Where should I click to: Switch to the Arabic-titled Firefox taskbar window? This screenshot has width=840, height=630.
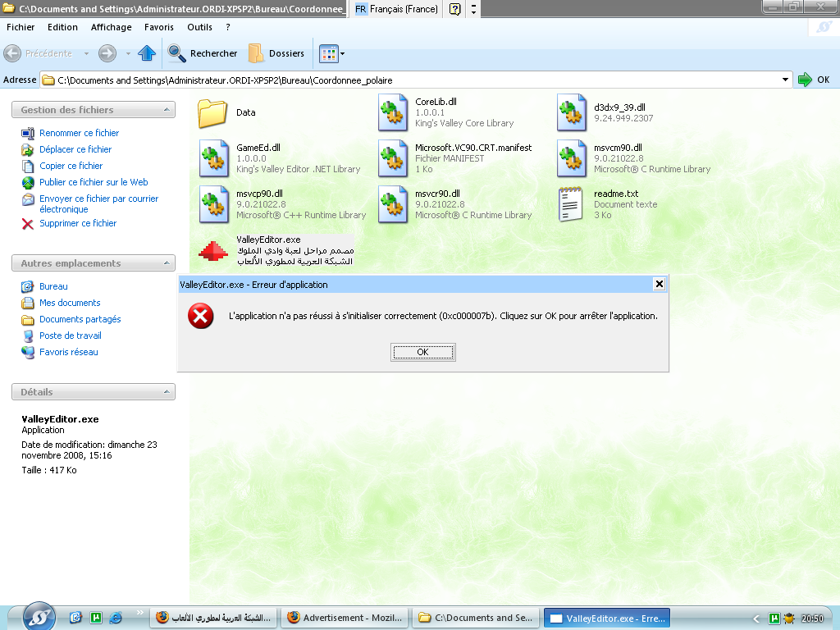coord(214,618)
